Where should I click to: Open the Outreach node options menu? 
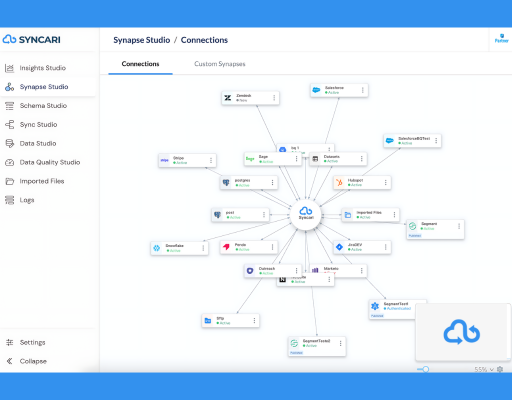click(x=296, y=270)
